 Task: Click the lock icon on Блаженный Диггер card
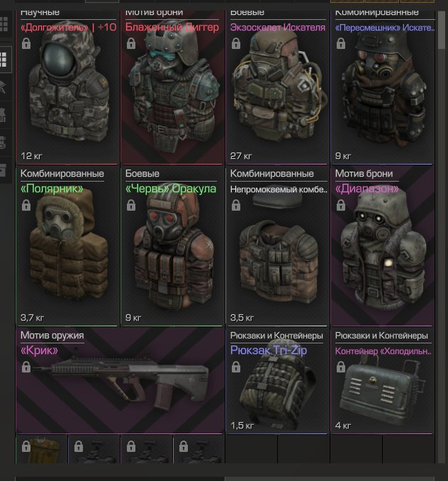[x=131, y=43]
